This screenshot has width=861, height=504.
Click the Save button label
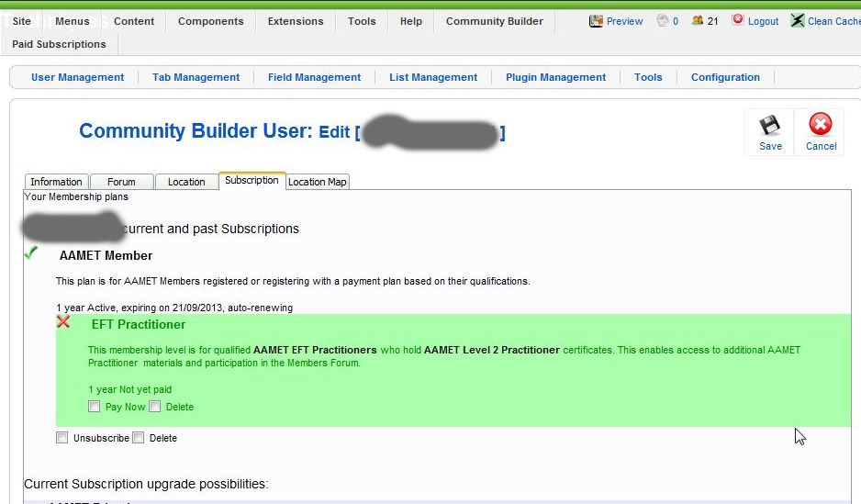coord(770,146)
